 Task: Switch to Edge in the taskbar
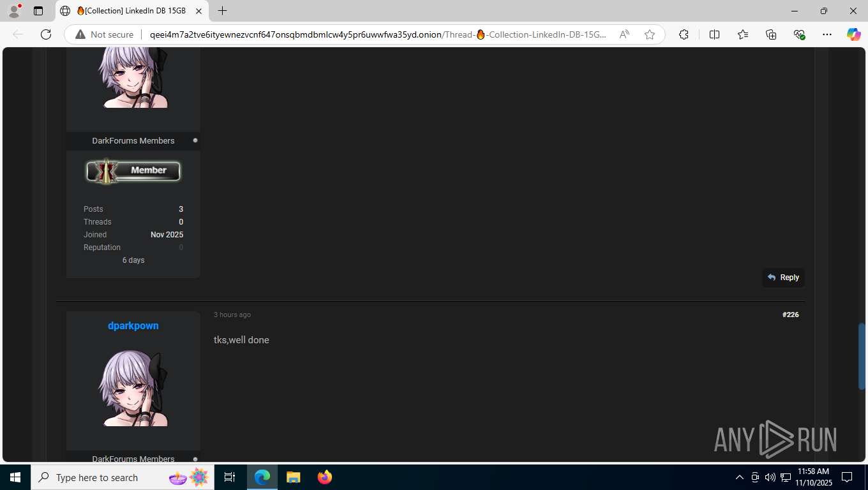pos(262,477)
